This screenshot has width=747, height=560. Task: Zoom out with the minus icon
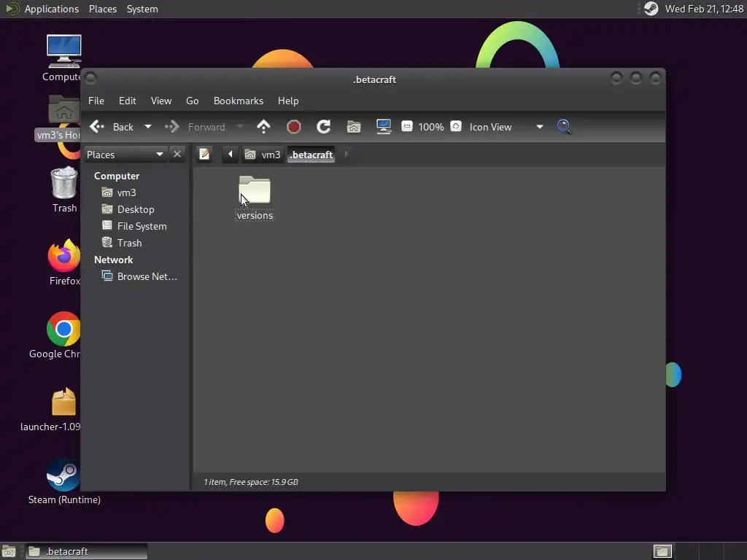[407, 126]
